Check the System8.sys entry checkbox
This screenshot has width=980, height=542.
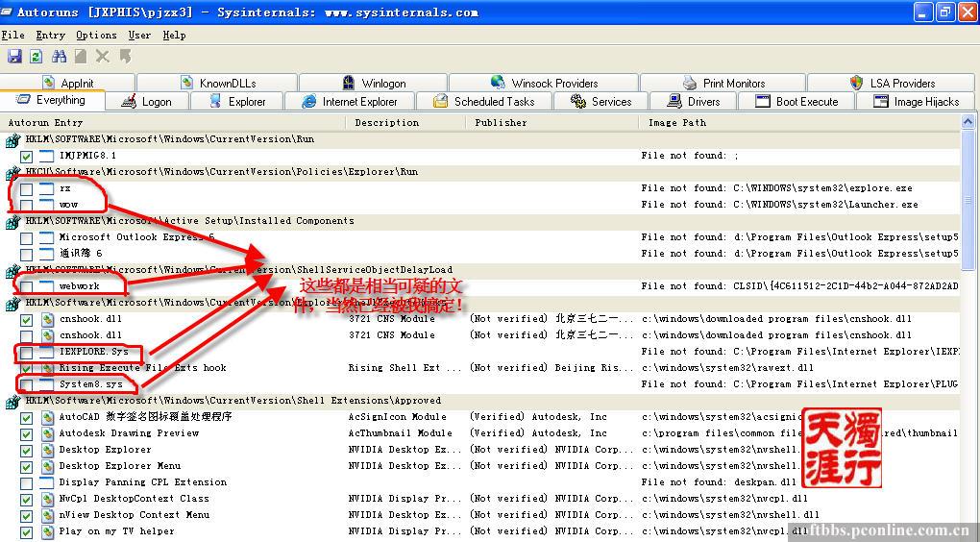point(27,385)
